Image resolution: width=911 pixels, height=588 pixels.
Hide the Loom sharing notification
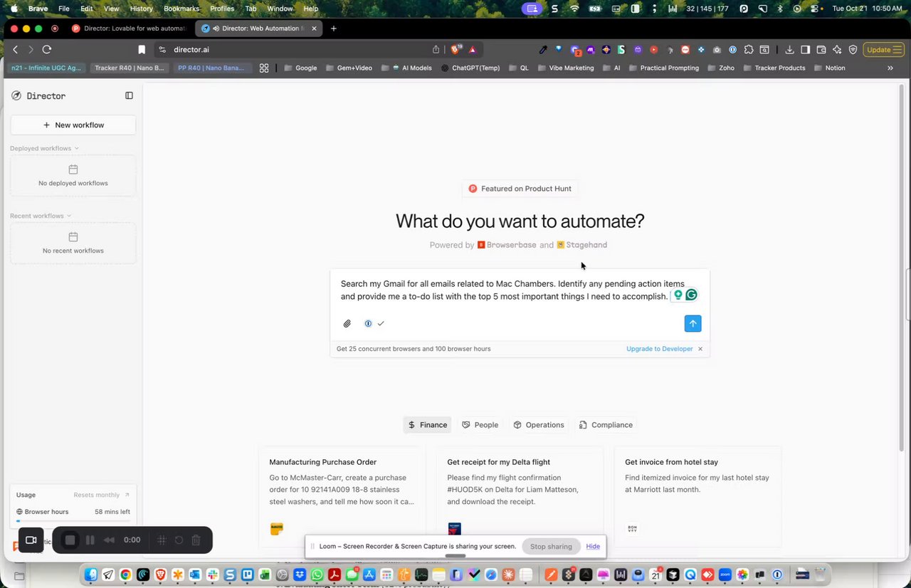pyautogui.click(x=593, y=546)
